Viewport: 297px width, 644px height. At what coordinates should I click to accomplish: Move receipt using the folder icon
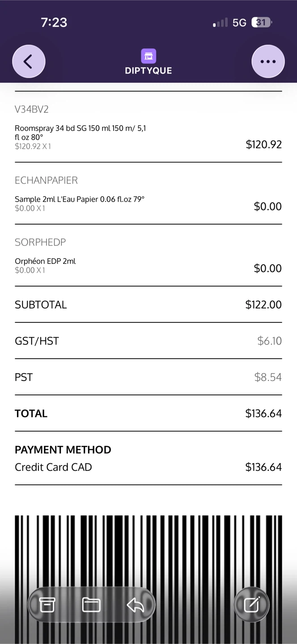click(91, 605)
